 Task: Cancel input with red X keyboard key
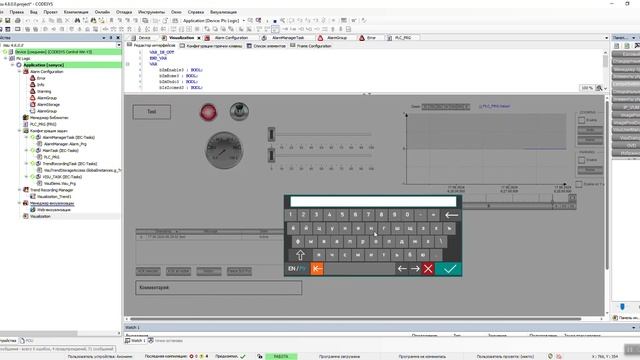click(x=428, y=269)
